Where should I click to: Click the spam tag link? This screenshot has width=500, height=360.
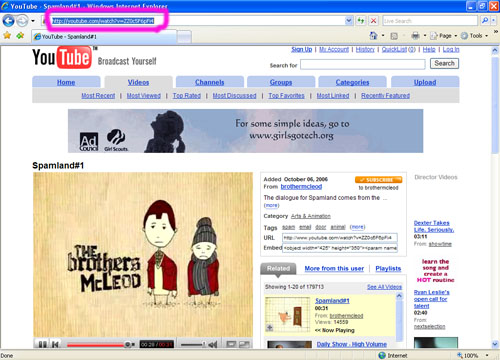point(288,227)
